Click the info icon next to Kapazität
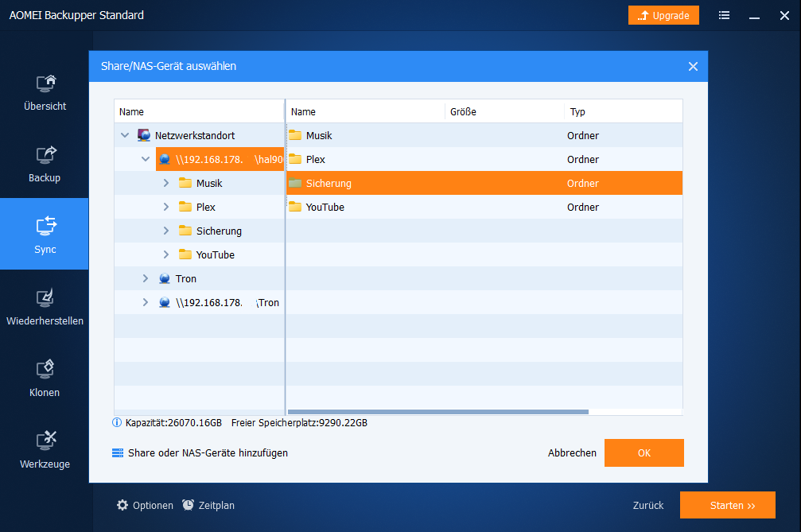This screenshot has height=532, width=801. [x=117, y=422]
